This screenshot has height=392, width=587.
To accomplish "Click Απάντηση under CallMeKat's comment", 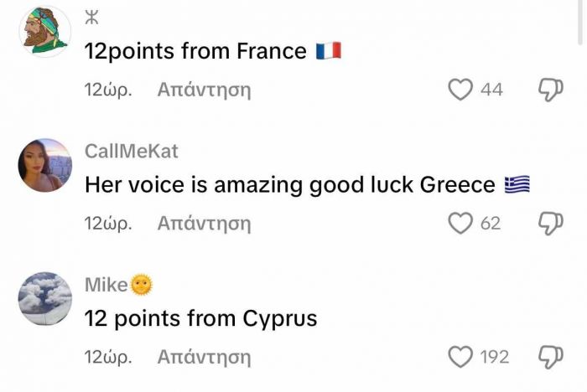I will pyautogui.click(x=204, y=224).
